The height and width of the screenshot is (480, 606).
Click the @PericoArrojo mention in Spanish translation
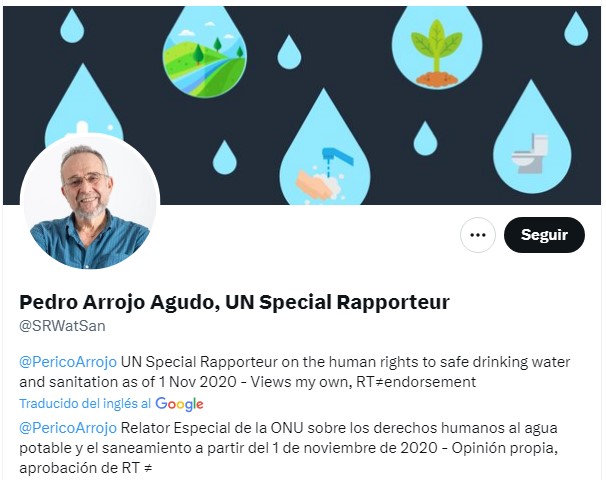point(68,428)
